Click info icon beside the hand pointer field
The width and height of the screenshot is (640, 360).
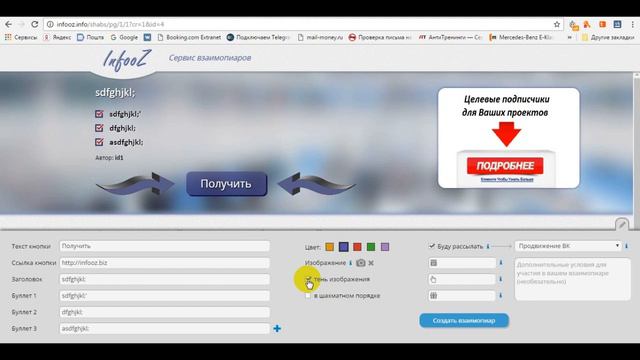click(x=501, y=279)
